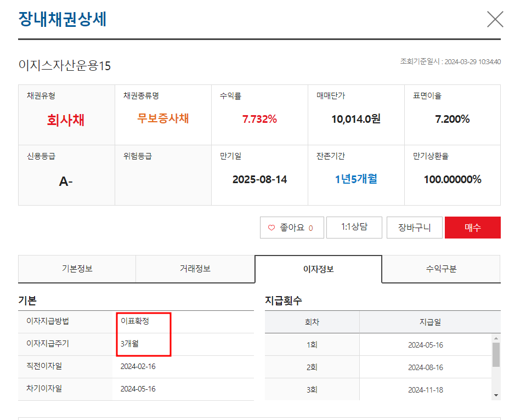This screenshot has width=509, height=420.
Task: Click the maturity date 2025-08-14
Action: [259, 179]
